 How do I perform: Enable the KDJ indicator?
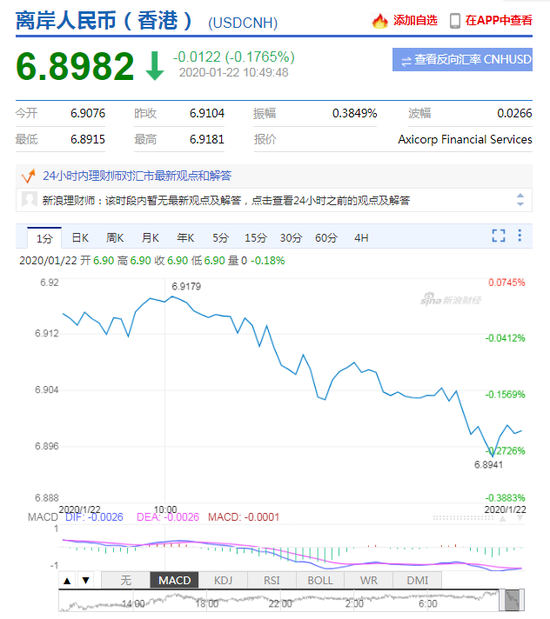tap(223, 580)
